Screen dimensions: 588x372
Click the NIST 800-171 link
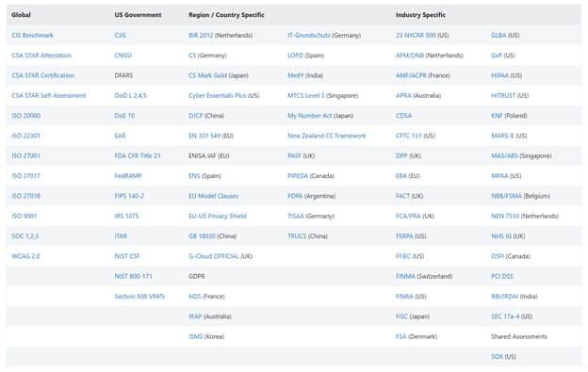click(134, 276)
